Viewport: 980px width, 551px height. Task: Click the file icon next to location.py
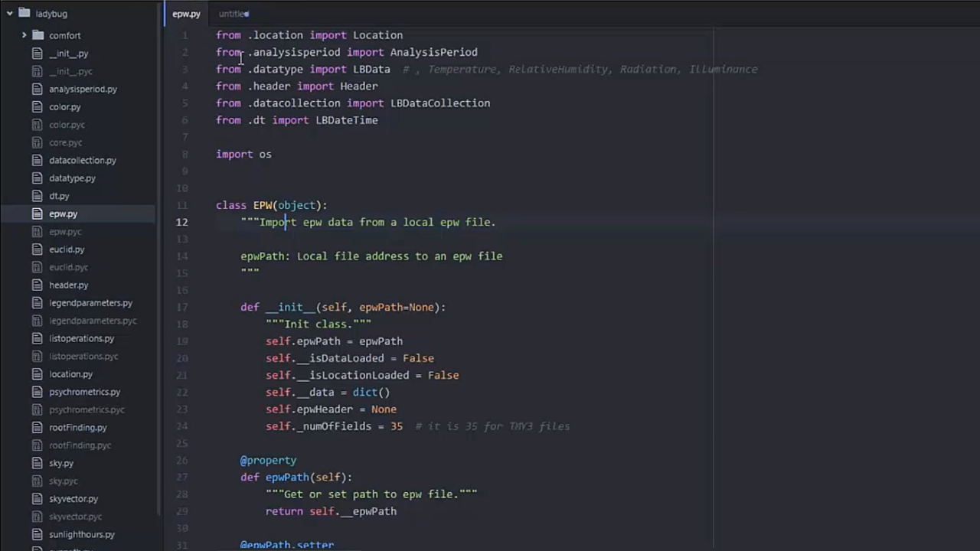click(38, 373)
